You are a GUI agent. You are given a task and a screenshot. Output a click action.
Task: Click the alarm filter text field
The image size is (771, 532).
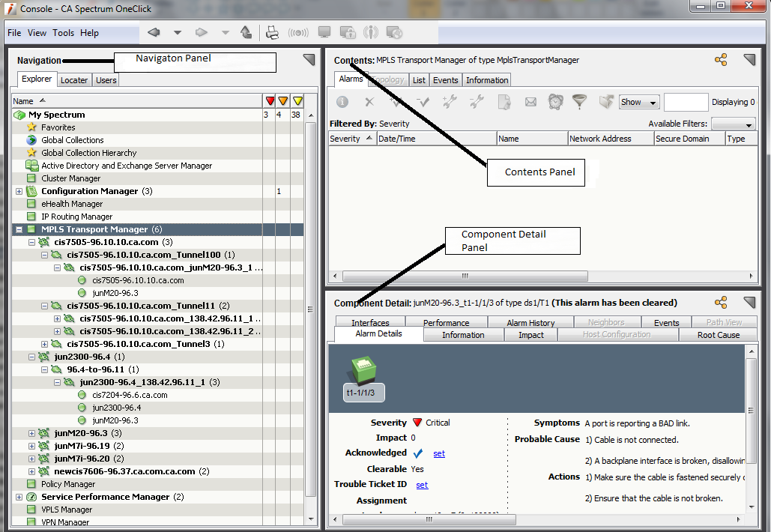[x=686, y=102]
